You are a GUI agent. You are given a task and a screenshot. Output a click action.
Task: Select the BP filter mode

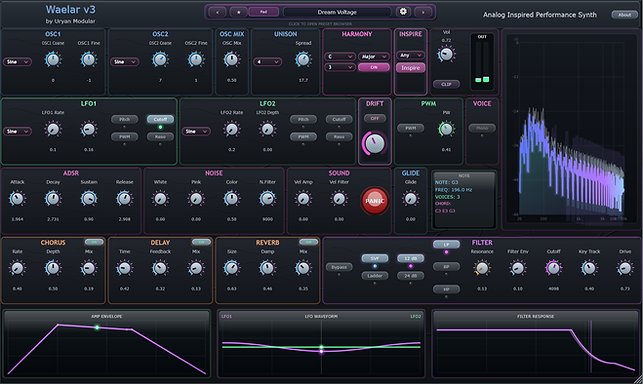[446, 267]
